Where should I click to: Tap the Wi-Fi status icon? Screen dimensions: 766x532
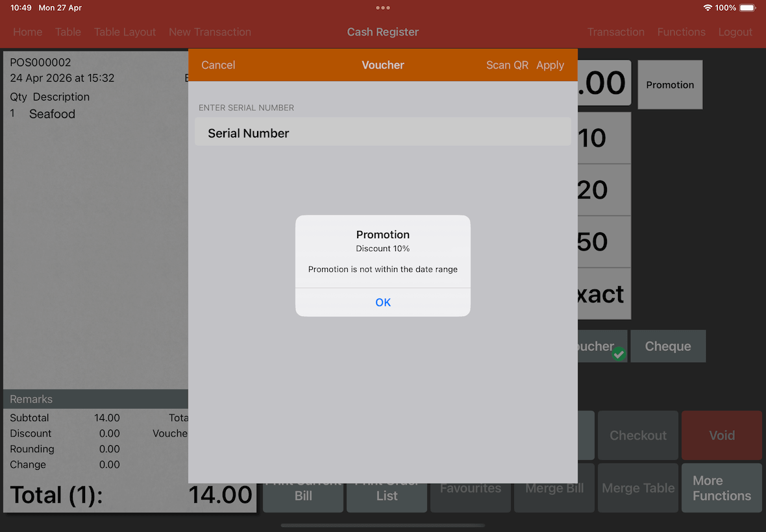707,8
